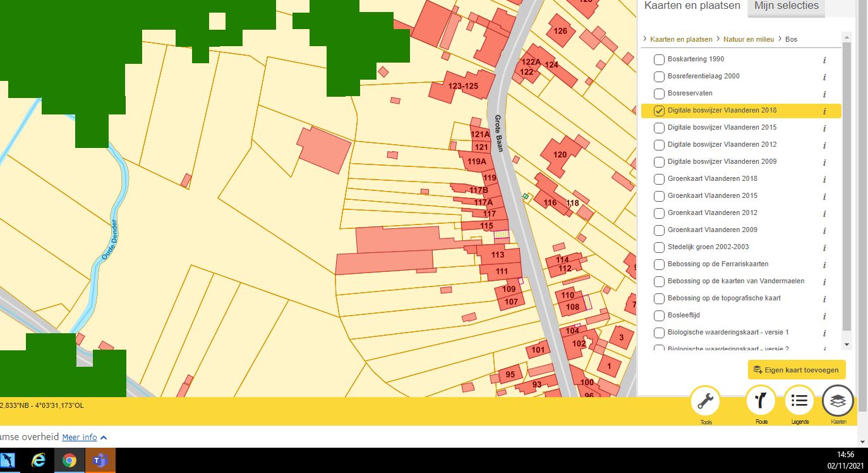Enable the Bosreferentielaag 2000 layer

coord(659,77)
